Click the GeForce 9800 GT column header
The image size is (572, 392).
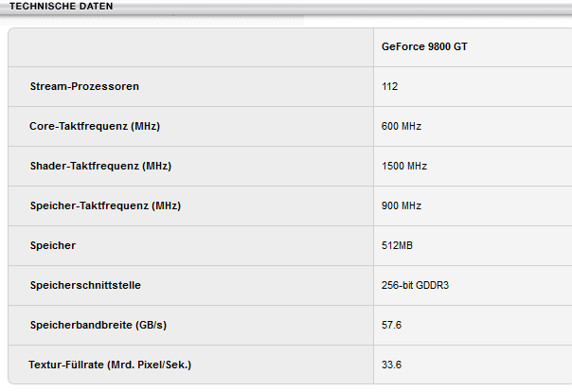coord(424,46)
